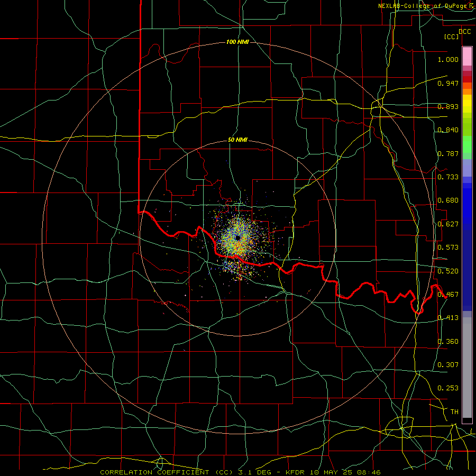Select the 0.680 scale value
The width and height of the screenshot is (476, 476).
click(x=448, y=200)
